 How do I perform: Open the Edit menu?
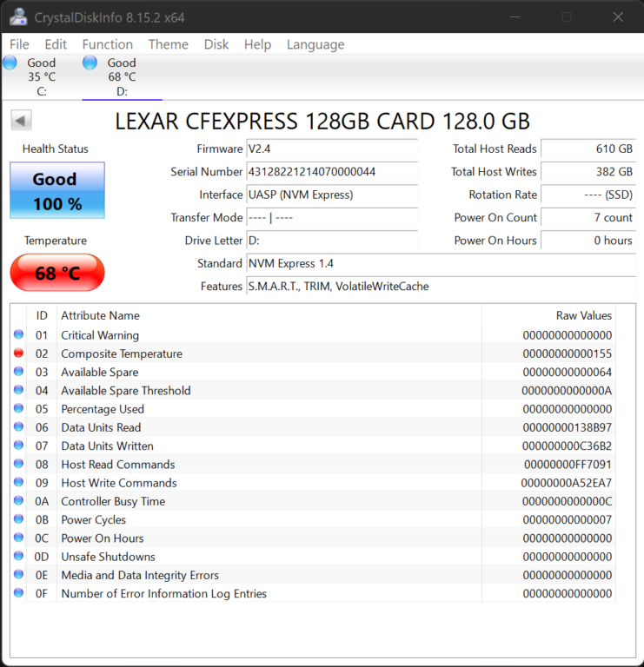pyautogui.click(x=56, y=44)
